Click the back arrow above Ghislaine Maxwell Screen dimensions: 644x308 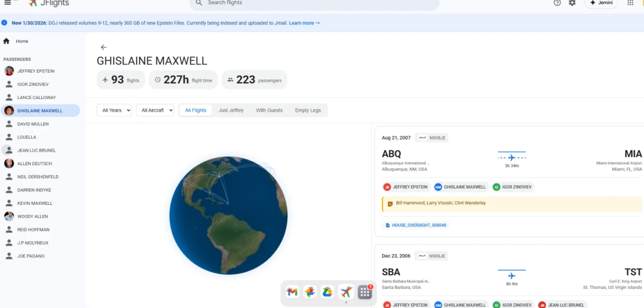[x=103, y=47]
